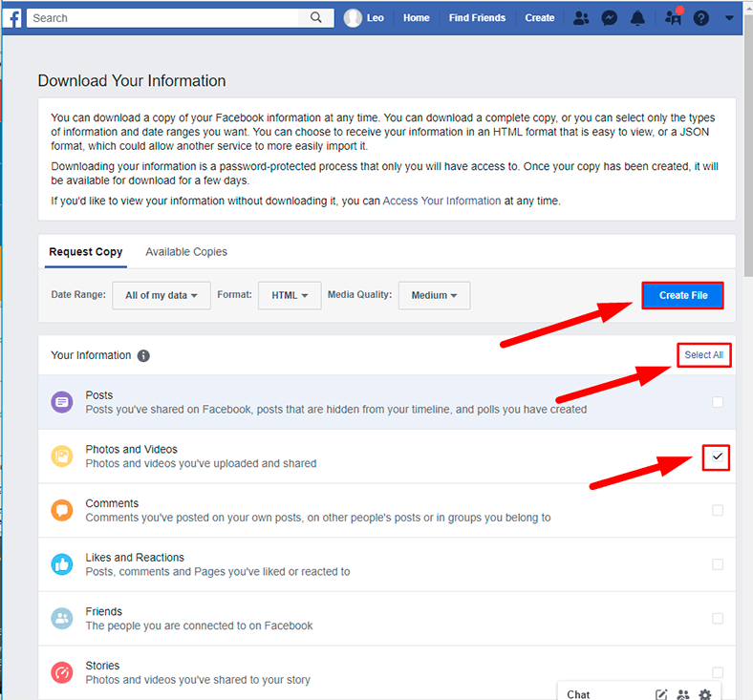Go to Home in the top bar

click(417, 18)
